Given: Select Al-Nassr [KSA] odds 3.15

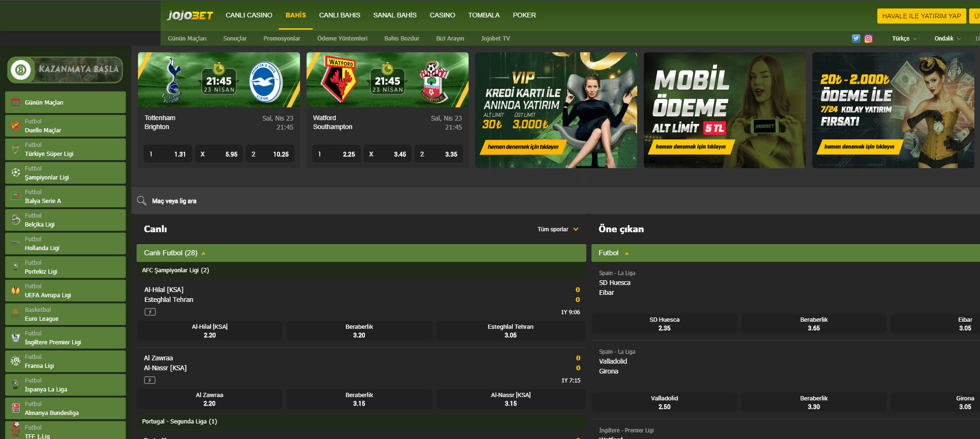Looking at the screenshot, I should (510, 399).
